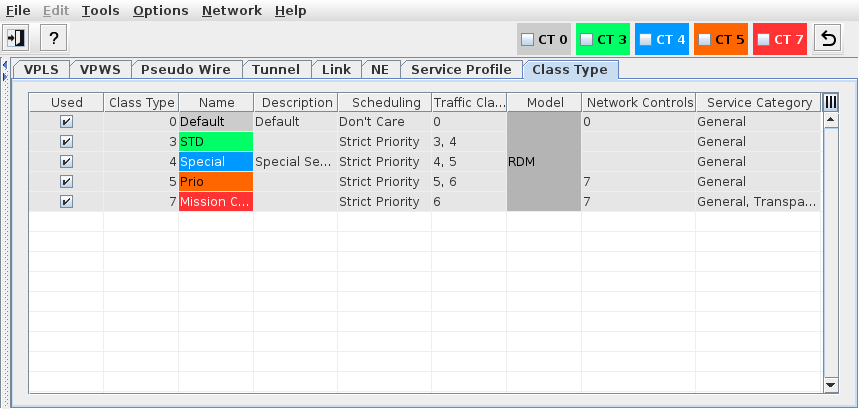Toggle the CT 0 checkbox
The image size is (859, 409).
[527, 40]
